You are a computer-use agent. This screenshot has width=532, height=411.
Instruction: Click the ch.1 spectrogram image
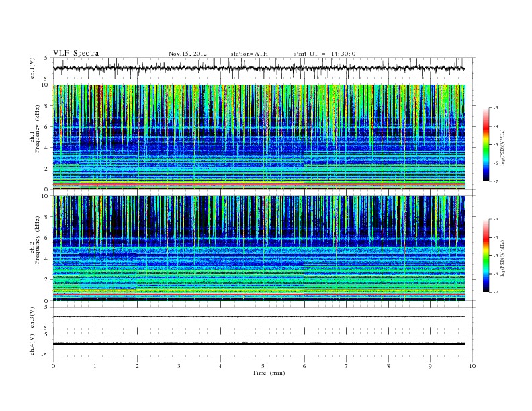coord(259,137)
